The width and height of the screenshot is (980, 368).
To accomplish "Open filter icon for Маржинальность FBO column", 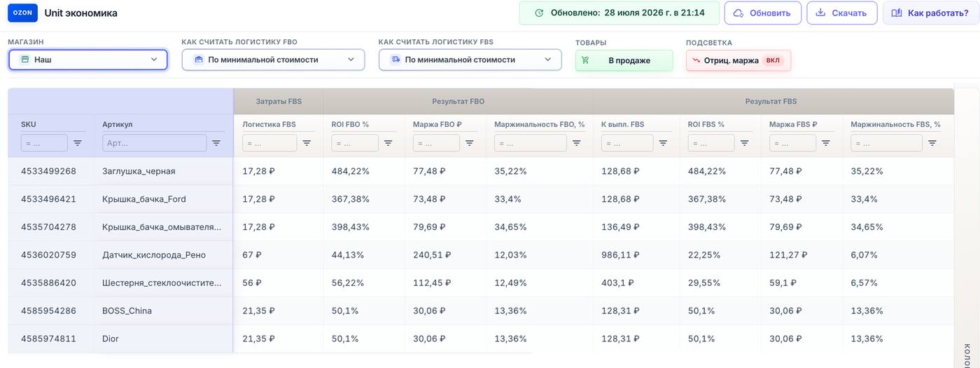I will pyautogui.click(x=576, y=143).
